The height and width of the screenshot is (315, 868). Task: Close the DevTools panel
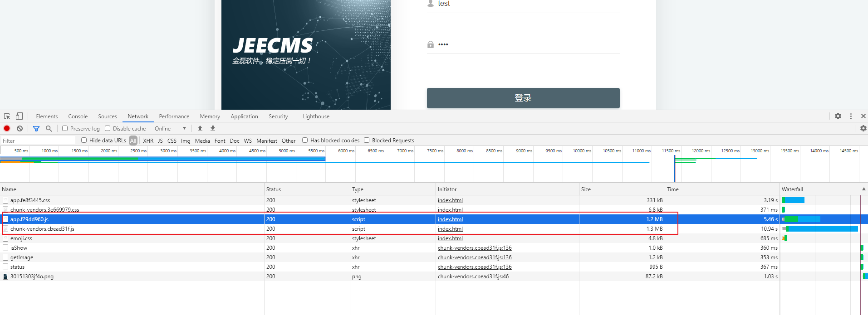863,116
